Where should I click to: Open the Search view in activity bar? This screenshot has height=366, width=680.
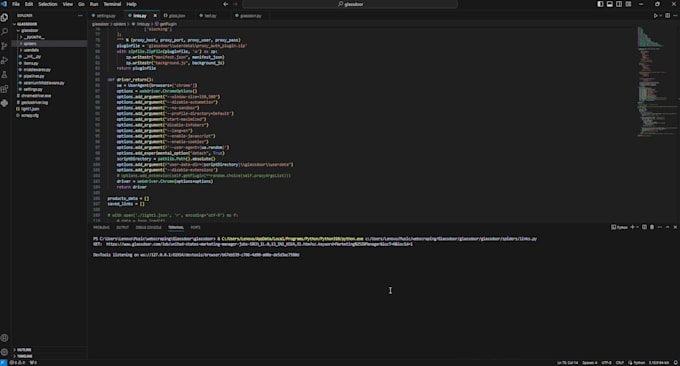coord(5,32)
